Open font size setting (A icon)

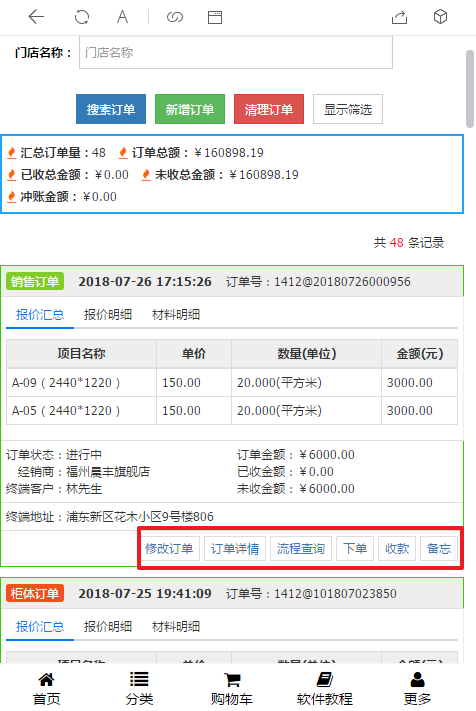click(122, 17)
